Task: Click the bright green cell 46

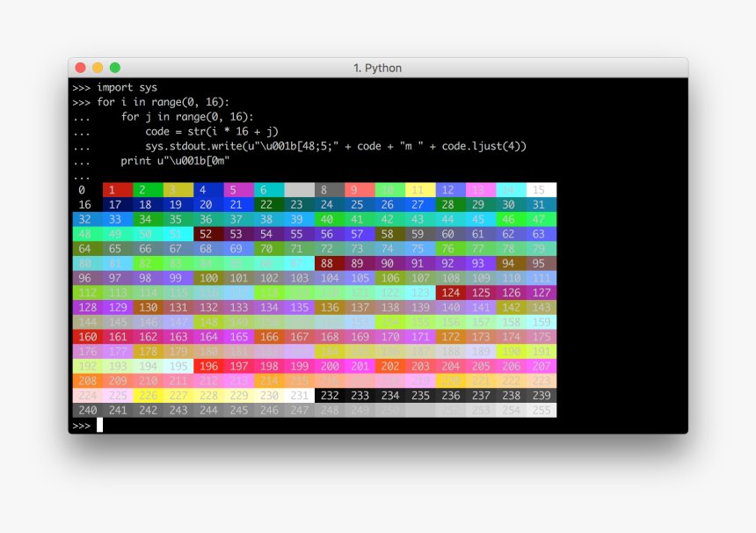Action: pyautogui.click(x=511, y=220)
